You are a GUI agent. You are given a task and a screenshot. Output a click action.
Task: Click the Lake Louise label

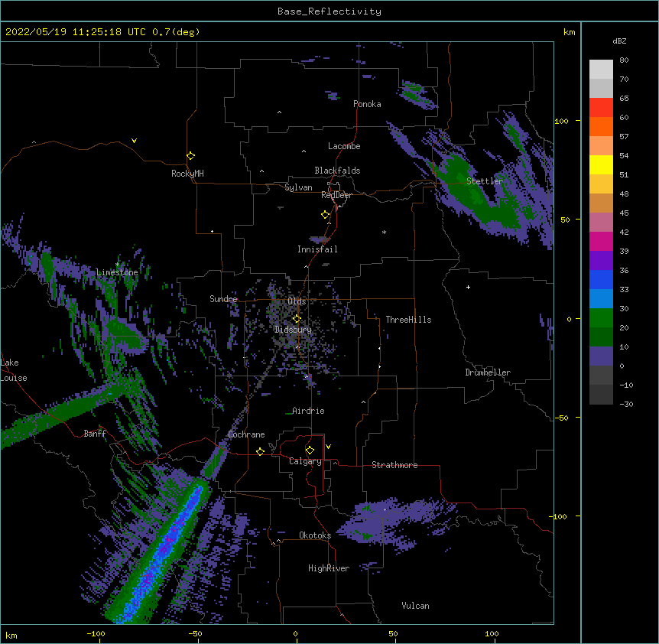(14, 370)
